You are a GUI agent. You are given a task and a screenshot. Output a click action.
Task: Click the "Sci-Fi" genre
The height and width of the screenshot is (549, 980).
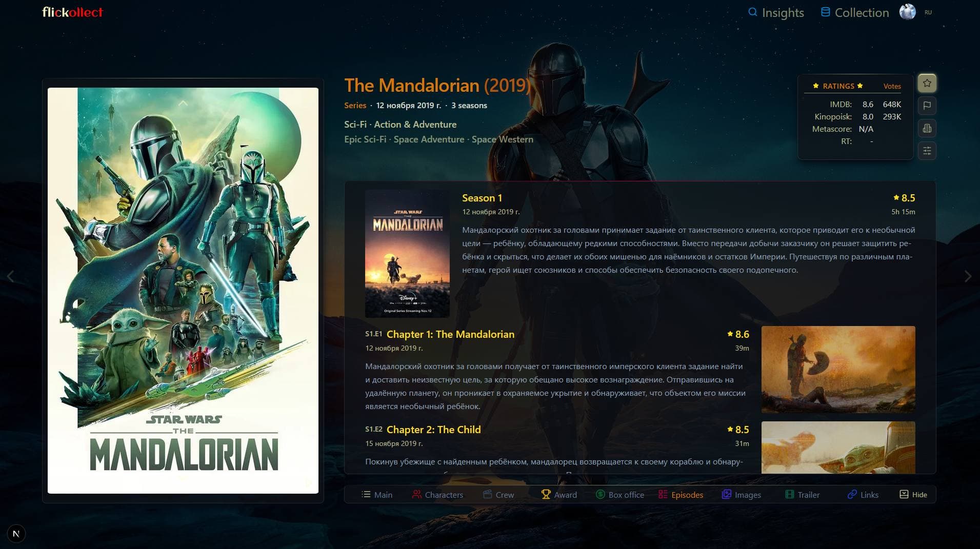355,124
